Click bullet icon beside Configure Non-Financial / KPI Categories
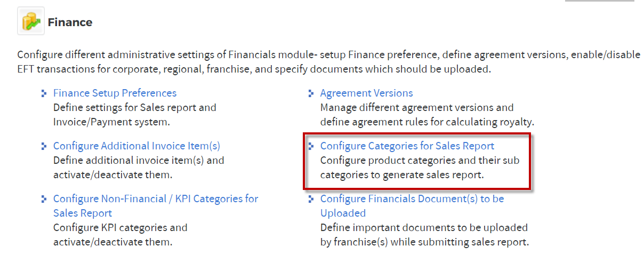Screen dimensions: 644x254 [x=44, y=199]
